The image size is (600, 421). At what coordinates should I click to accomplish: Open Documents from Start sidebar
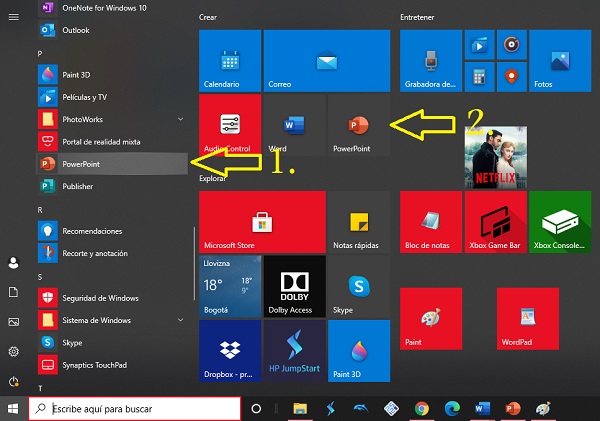[x=14, y=292]
